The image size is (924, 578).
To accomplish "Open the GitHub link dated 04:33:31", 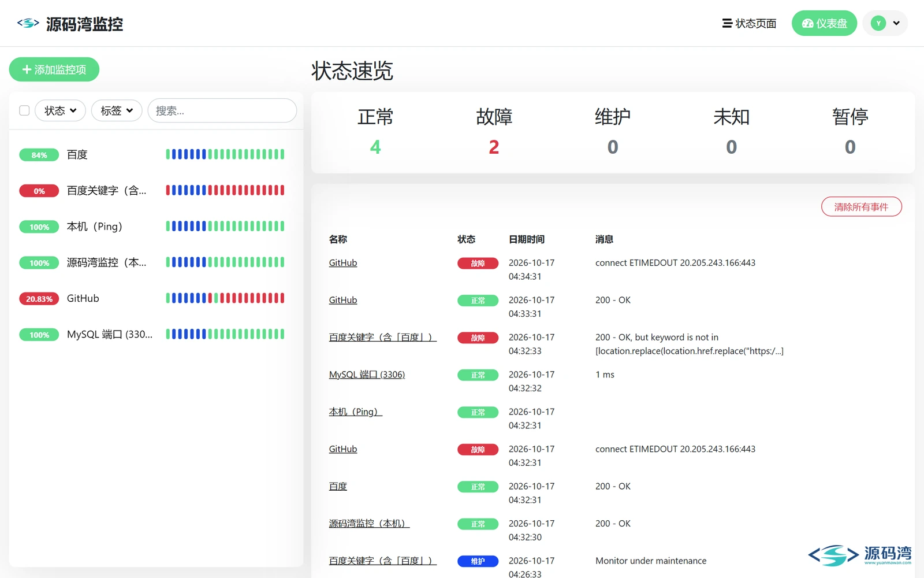I will 343,300.
